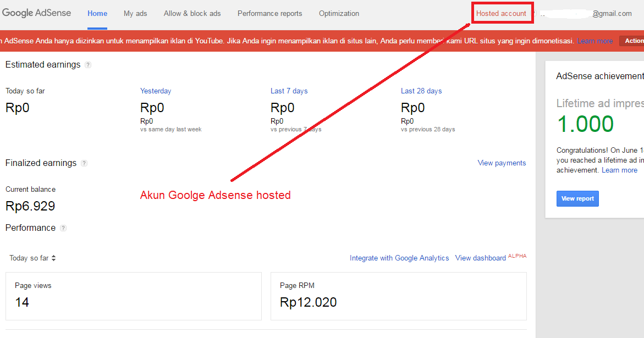Viewport: 644px width, 338px height.
Task: Click the Hosted account label
Action: click(502, 13)
